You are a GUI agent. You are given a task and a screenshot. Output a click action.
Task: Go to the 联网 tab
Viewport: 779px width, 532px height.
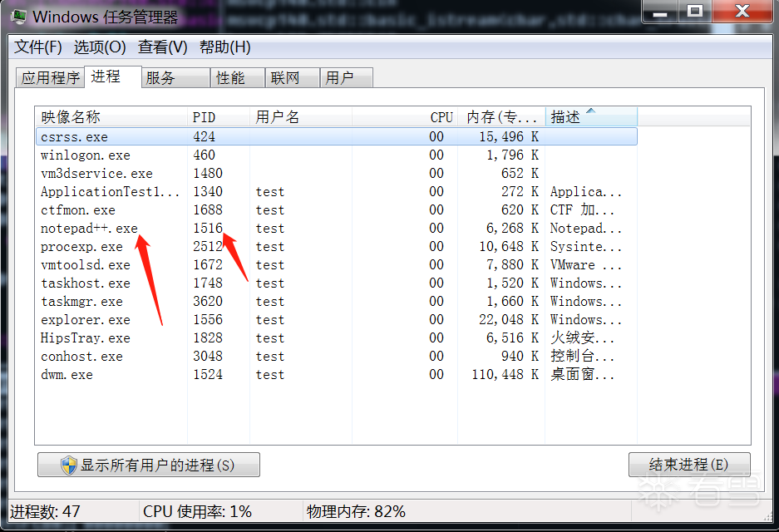292,78
